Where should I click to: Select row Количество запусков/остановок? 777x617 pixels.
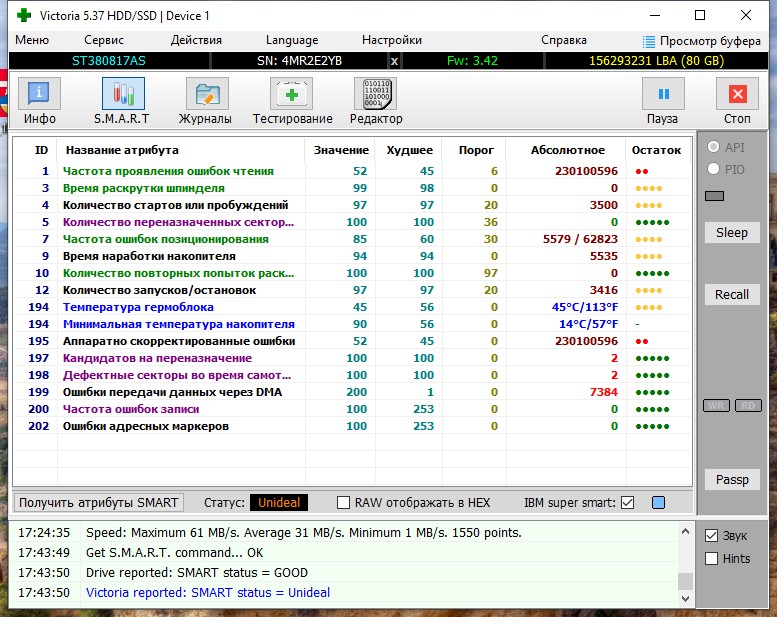tap(352, 290)
